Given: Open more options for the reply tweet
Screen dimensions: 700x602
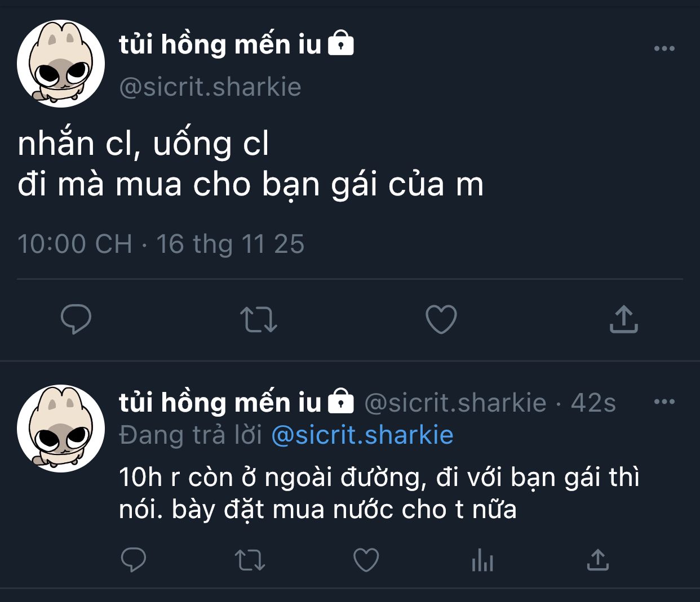Looking at the screenshot, I should click(664, 402).
